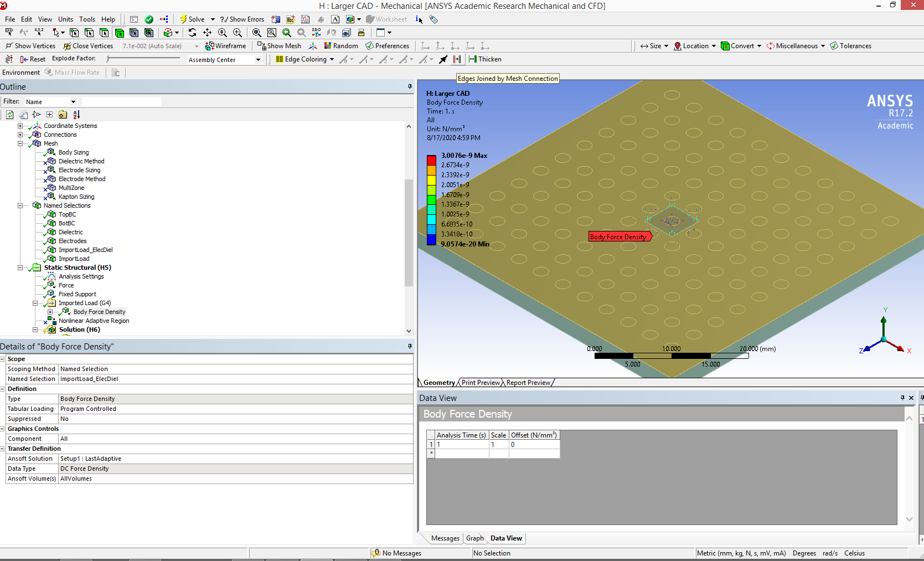
Task: Toggle auto-hide pin on Details panel
Action: pyautogui.click(x=410, y=347)
